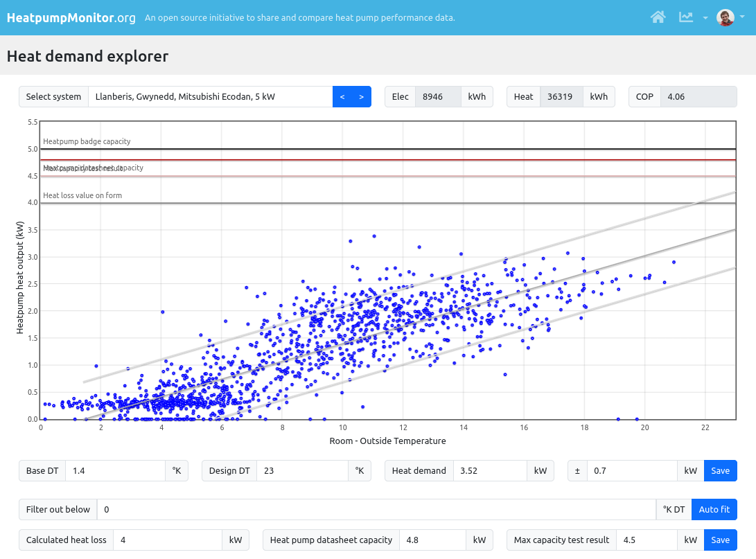Click the 'Heat demand explorer' heading

point(88,56)
